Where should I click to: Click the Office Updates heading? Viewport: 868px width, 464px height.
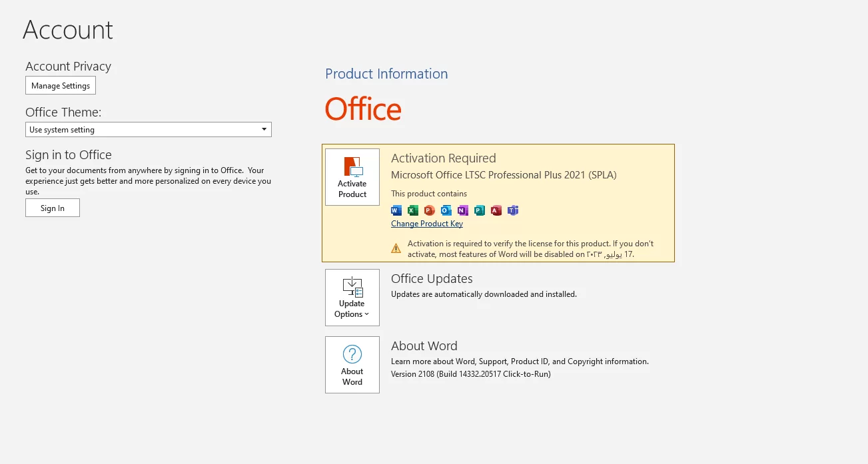point(432,279)
